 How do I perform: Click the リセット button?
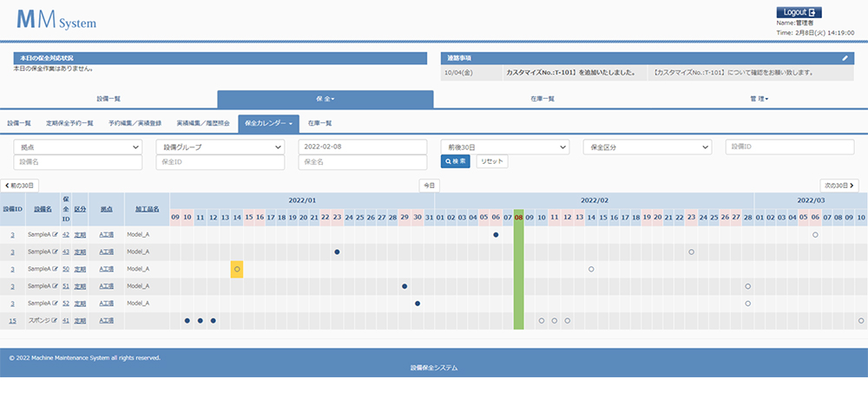coord(492,161)
